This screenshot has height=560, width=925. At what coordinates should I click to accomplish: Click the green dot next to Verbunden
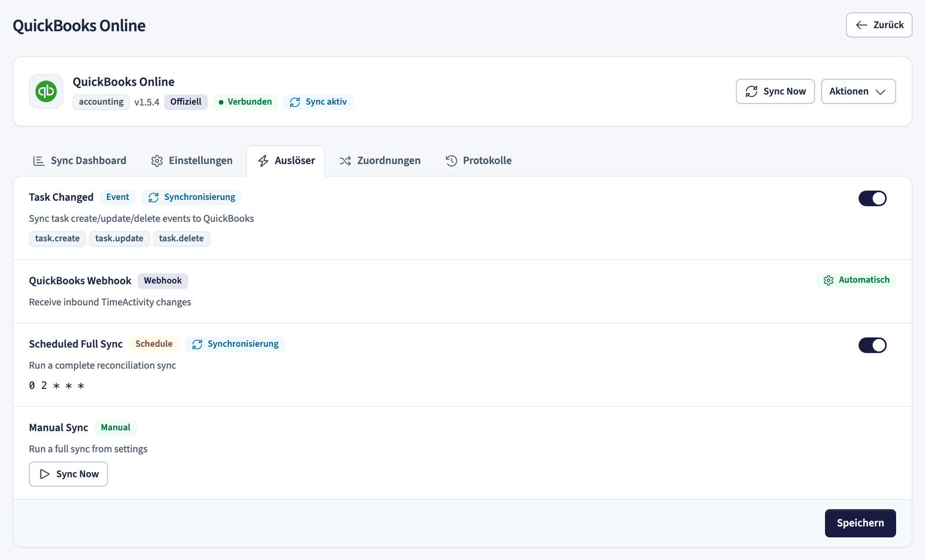click(221, 102)
